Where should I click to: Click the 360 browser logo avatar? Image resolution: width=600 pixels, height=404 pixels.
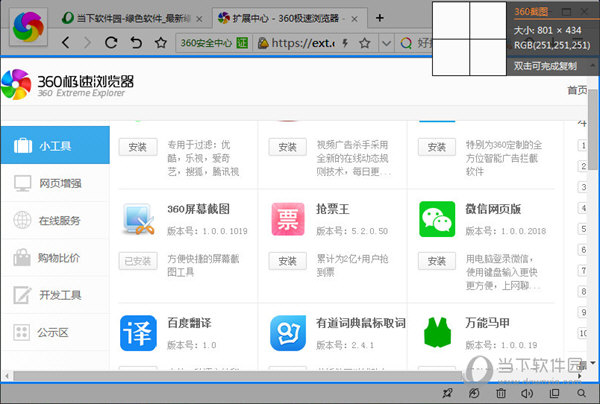pos(28,27)
